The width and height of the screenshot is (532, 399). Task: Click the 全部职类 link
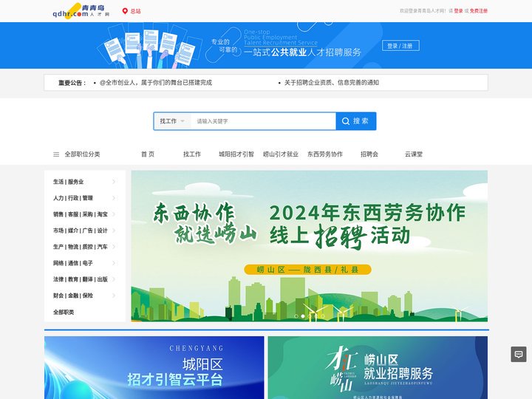point(64,312)
